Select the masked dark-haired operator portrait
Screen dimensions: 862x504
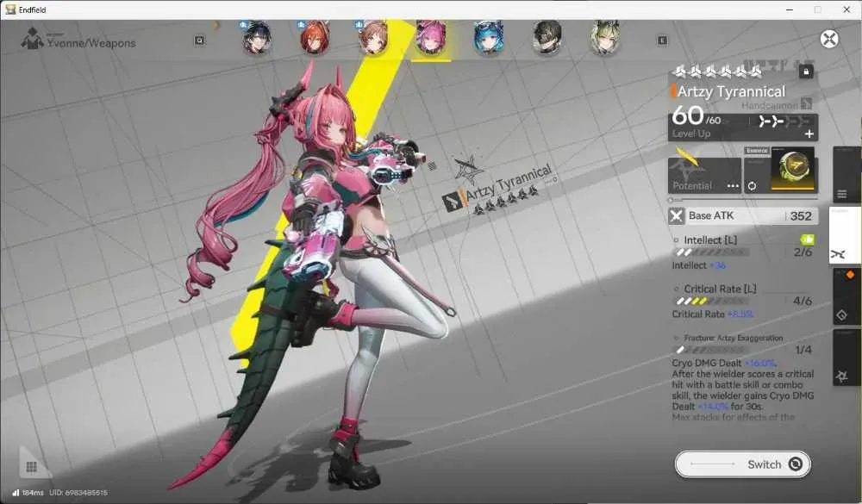pyautogui.click(x=547, y=38)
